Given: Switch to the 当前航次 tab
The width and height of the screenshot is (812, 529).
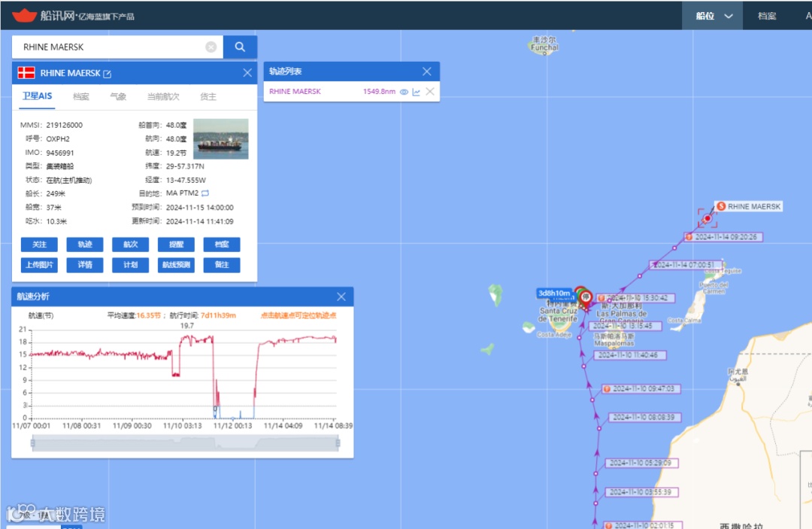Looking at the screenshot, I should click(x=163, y=97).
